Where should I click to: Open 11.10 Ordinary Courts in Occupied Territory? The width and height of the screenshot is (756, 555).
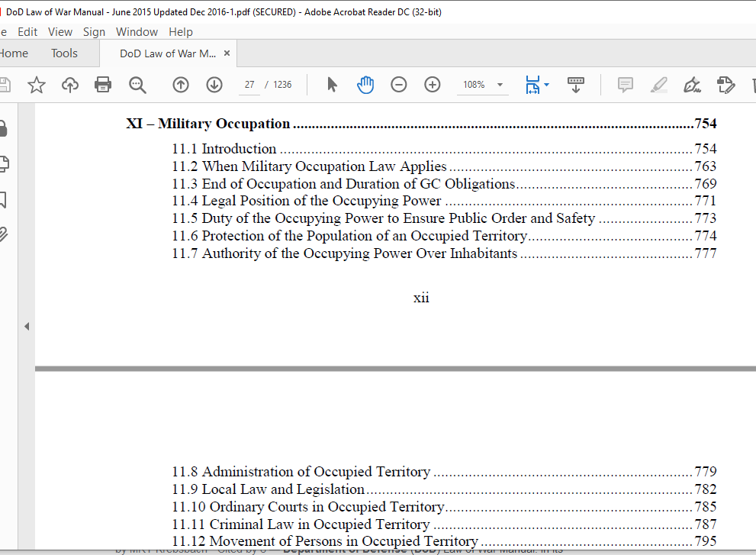444,507
